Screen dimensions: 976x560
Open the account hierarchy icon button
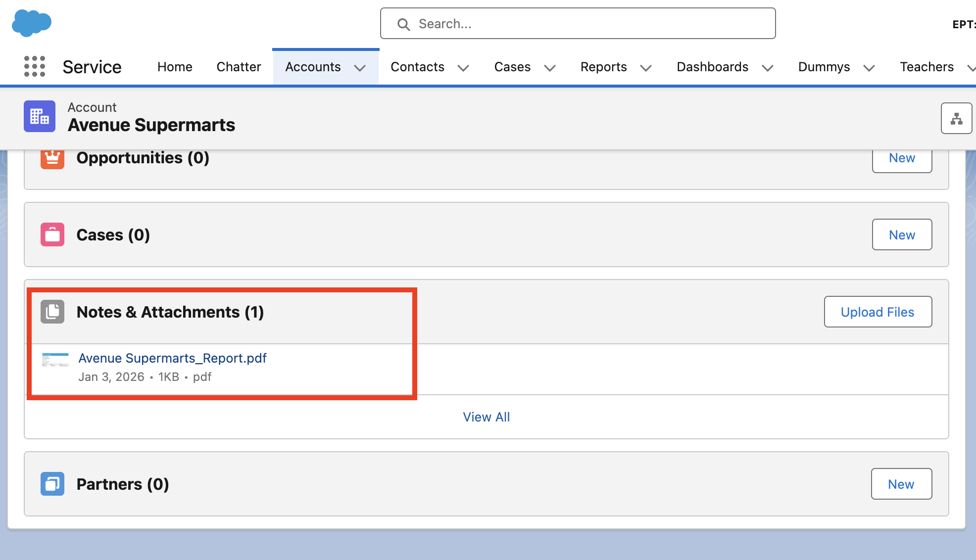click(956, 118)
